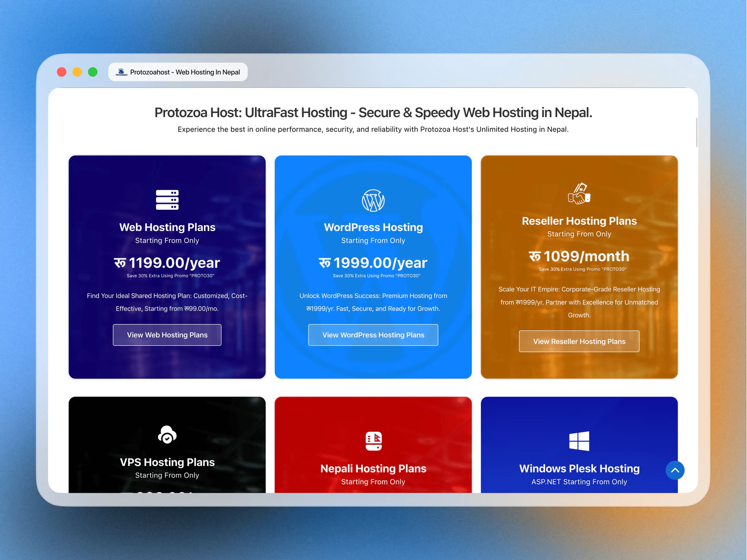Click the Web Hosting Plans heading
Image resolution: width=747 pixels, height=560 pixels.
coord(167,227)
